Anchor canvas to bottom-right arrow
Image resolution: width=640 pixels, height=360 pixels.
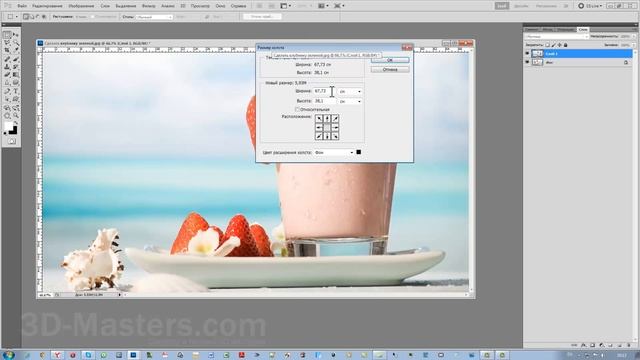pyautogui.click(x=335, y=136)
